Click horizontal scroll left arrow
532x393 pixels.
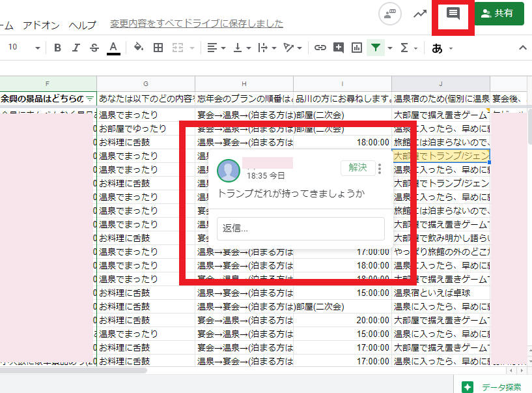point(511,371)
